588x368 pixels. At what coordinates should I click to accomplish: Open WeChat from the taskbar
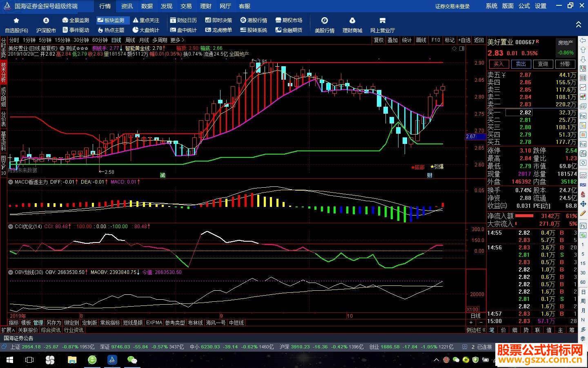(132, 360)
